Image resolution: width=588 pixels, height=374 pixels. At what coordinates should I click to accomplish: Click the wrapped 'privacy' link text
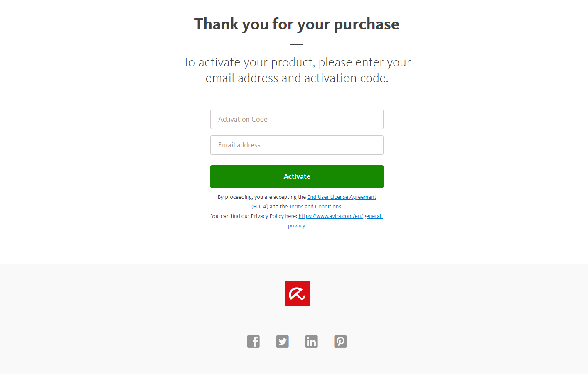click(x=296, y=226)
